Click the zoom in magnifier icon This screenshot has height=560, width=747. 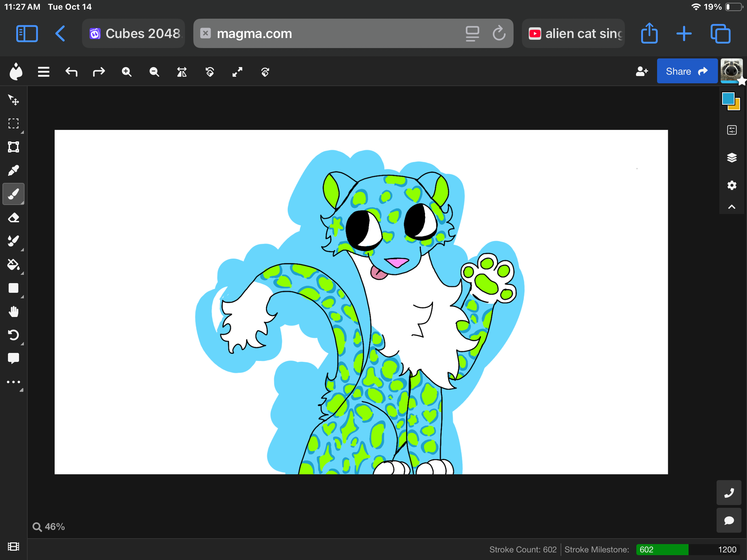[x=127, y=72]
